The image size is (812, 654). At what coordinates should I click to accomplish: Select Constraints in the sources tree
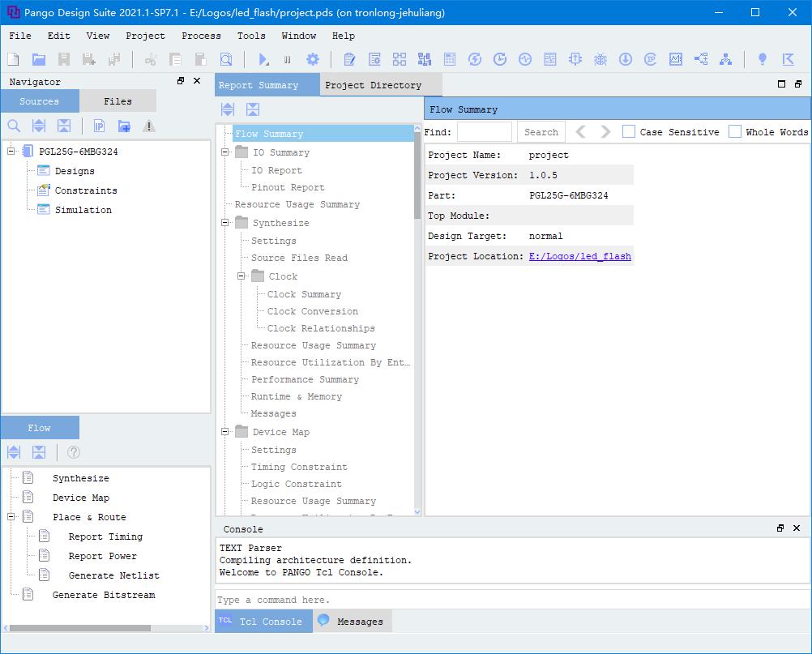click(86, 190)
